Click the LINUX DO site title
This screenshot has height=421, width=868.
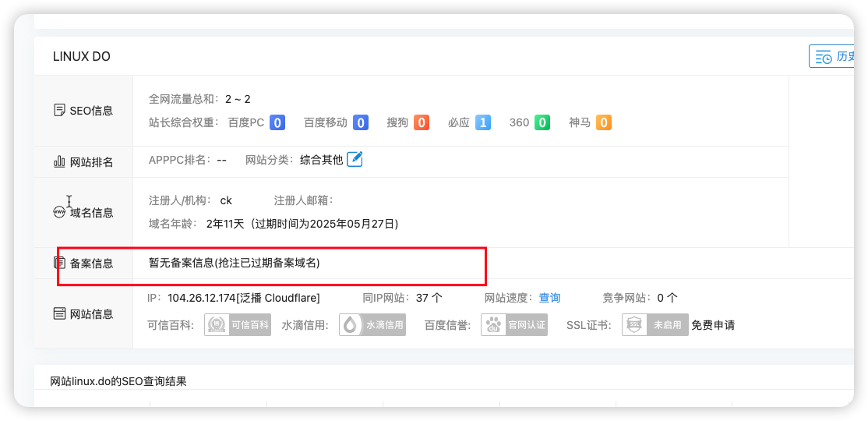[x=81, y=56]
